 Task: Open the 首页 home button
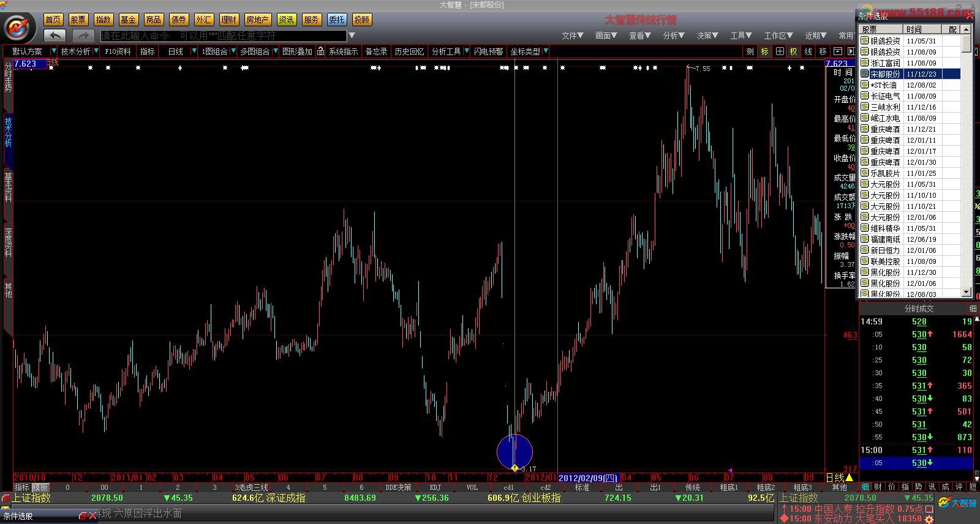point(53,20)
